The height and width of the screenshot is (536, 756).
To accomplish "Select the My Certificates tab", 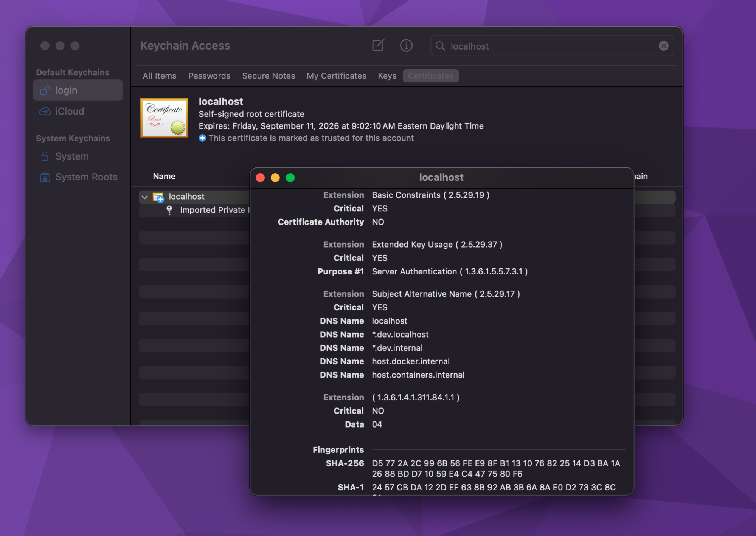I will 336,76.
